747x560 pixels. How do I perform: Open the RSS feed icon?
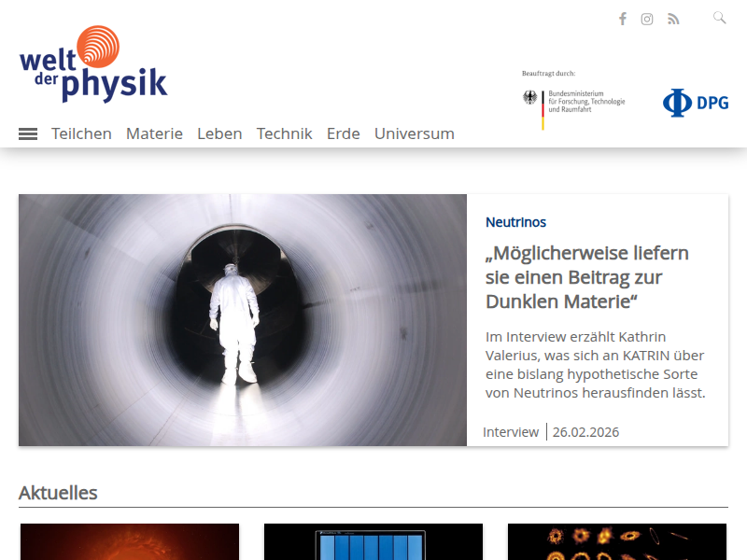pos(673,19)
